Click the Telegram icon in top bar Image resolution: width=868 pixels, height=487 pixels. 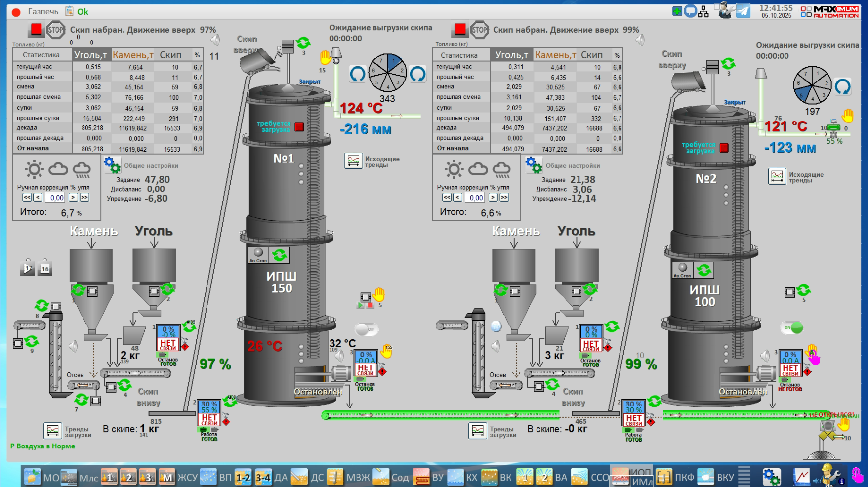point(743,11)
